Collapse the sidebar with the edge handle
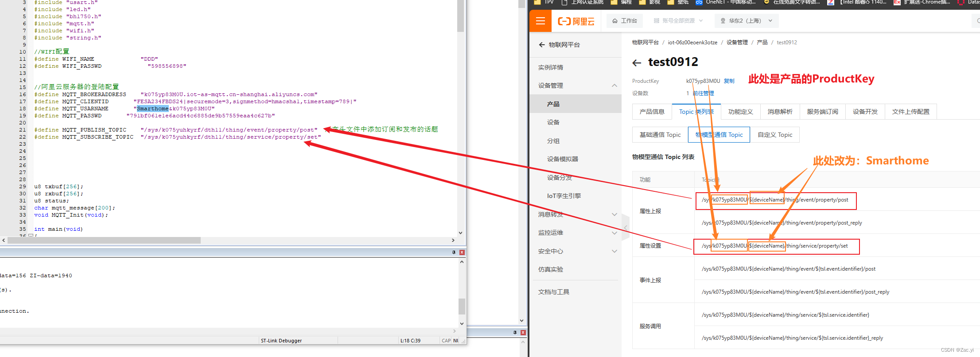This screenshot has width=980, height=357. [x=626, y=228]
